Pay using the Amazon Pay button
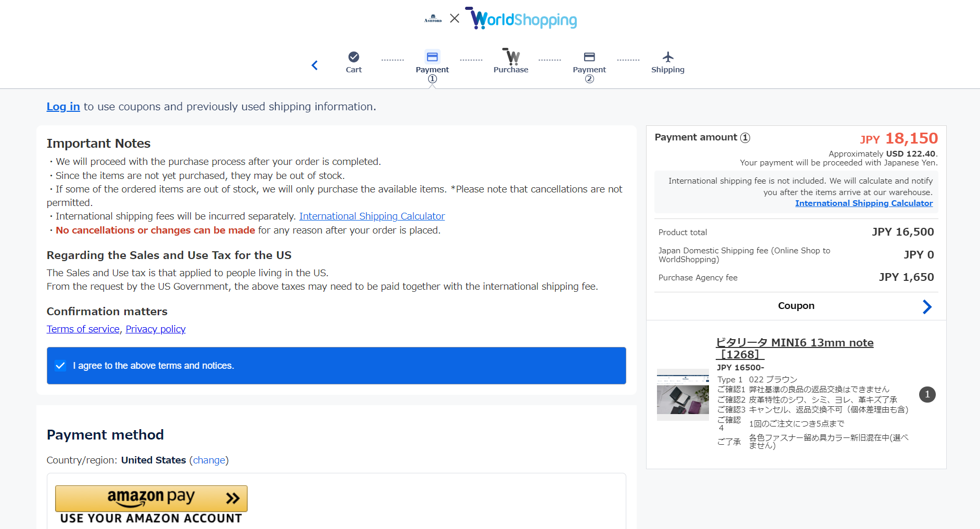The width and height of the screenshot is (980, 529). tap(151, 498)
